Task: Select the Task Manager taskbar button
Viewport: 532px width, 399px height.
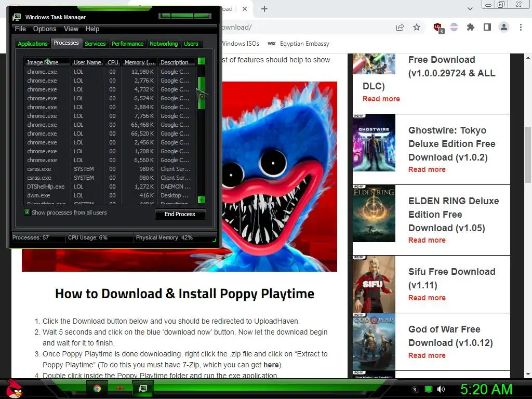Action: (143, 389)
